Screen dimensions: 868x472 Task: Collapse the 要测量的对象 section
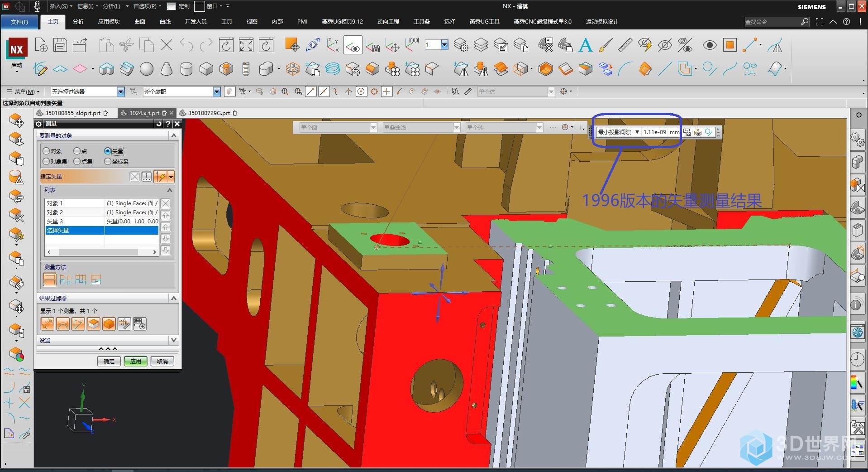tap(174, 135)
